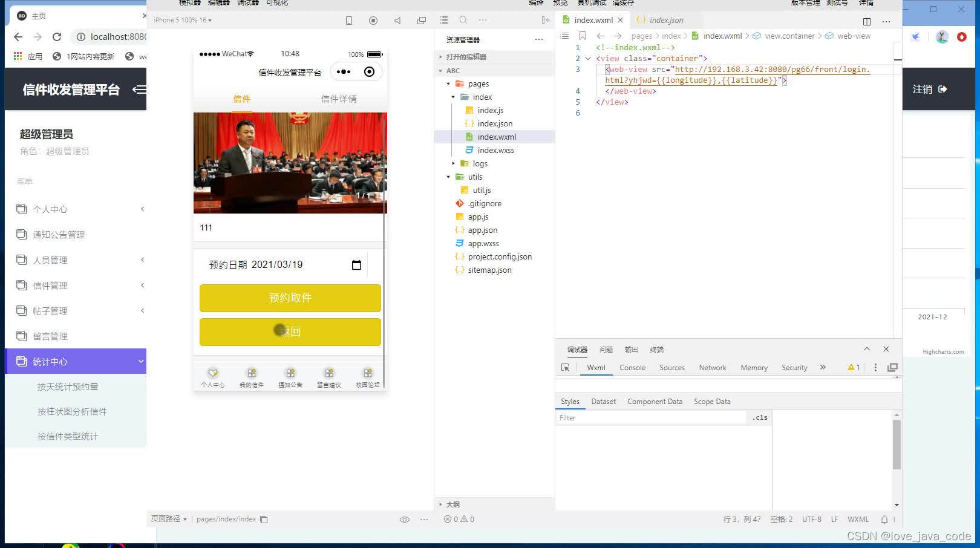Screen dimensions: 980x548
Task: Collapse the explorer side panel
Action: [x=546, y=20]
